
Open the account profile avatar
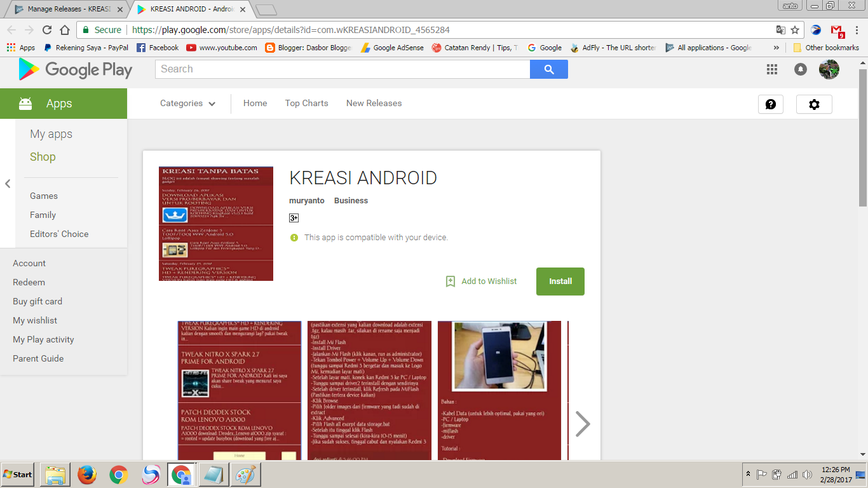pyautogui.click(x=829, y=69)
